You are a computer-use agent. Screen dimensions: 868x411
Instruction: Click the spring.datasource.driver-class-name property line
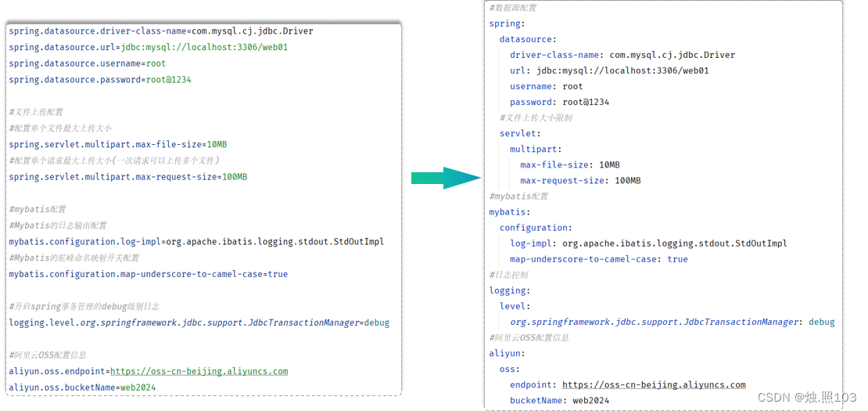click(x=161, y=31)
